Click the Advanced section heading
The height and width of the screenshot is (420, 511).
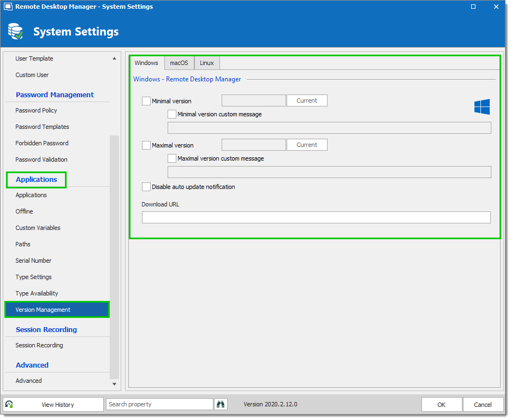coord(32,365)
